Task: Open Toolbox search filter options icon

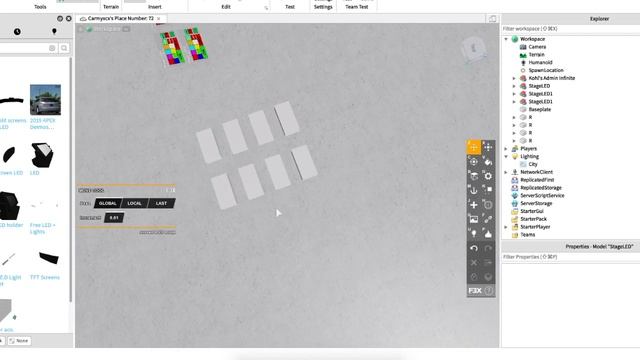Action: (x=52, y=48)
